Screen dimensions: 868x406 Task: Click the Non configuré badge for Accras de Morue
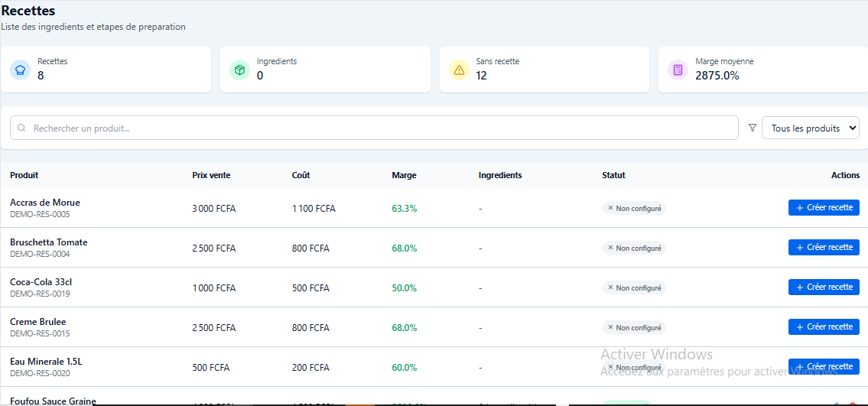point(635,209)
